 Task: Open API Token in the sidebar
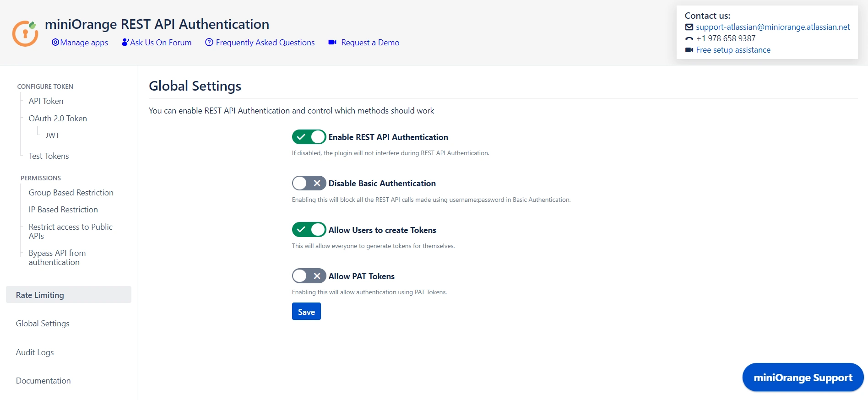[x=46, y=101]
